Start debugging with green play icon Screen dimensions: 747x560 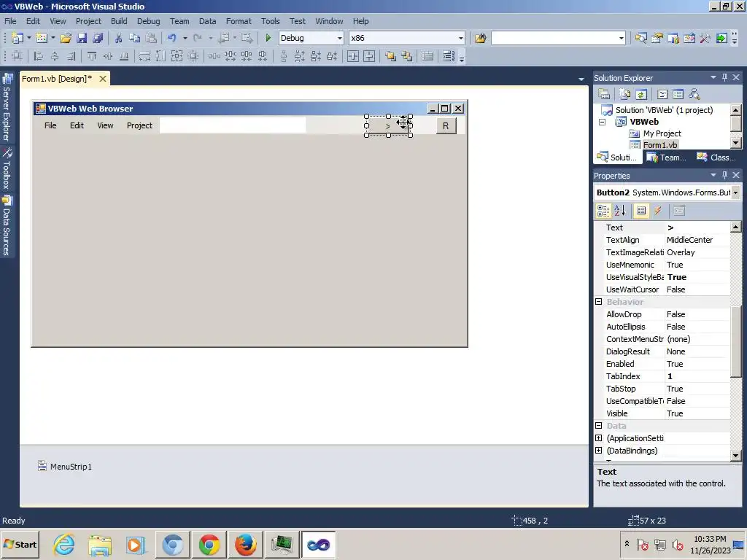pyautogui.click(x=268, y=38)
